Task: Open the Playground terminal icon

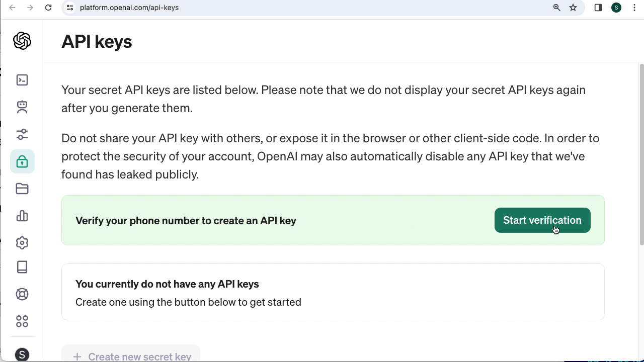Action: click(x=22, y=80)
